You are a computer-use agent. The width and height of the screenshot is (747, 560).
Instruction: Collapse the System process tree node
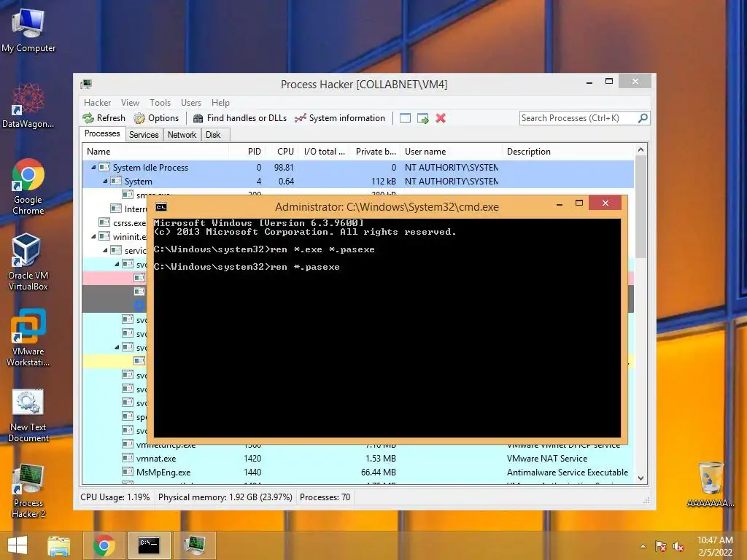click(105, 181)
